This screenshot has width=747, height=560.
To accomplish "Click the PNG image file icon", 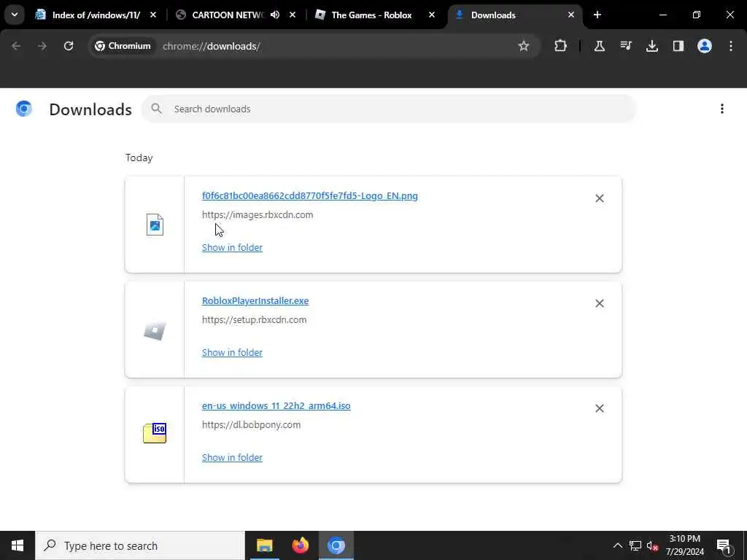I will coord(155,225).
